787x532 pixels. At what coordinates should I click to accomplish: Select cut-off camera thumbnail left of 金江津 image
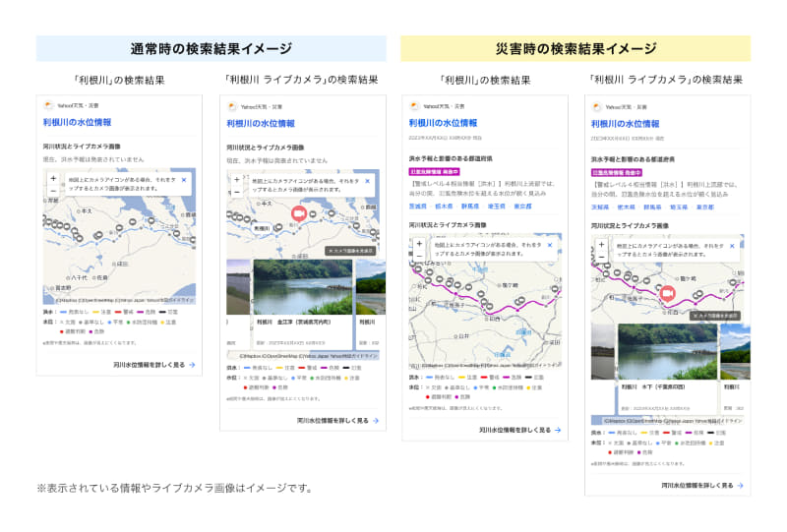pyautogui.click(x=238, y=287)
